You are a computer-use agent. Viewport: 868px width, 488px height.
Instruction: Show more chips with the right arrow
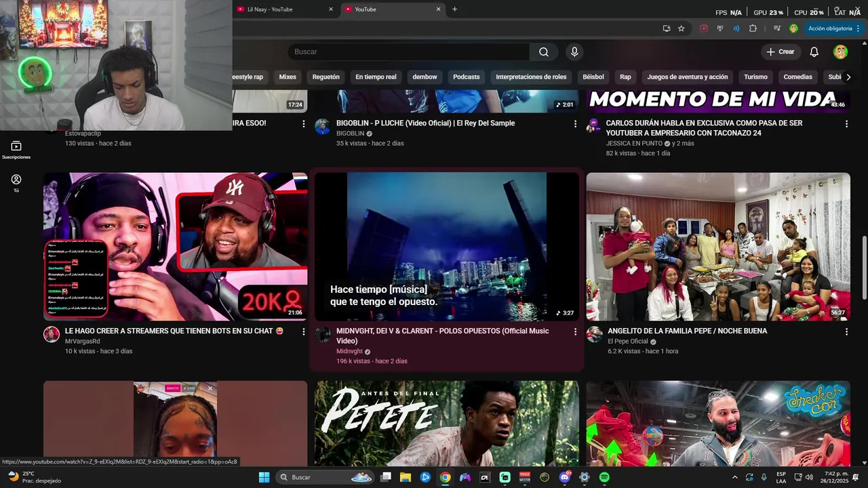point(848,77)
